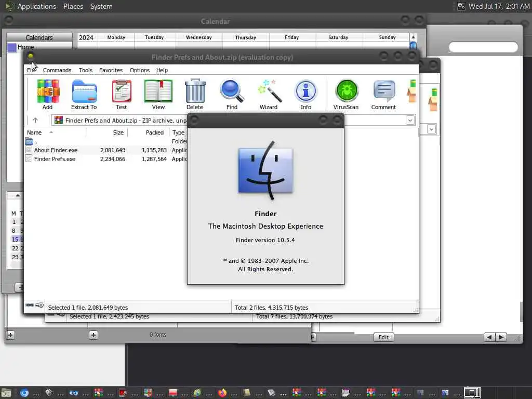The image size is (532, 399).
Task: Click the Extract To folder icon
Action: 84,91
